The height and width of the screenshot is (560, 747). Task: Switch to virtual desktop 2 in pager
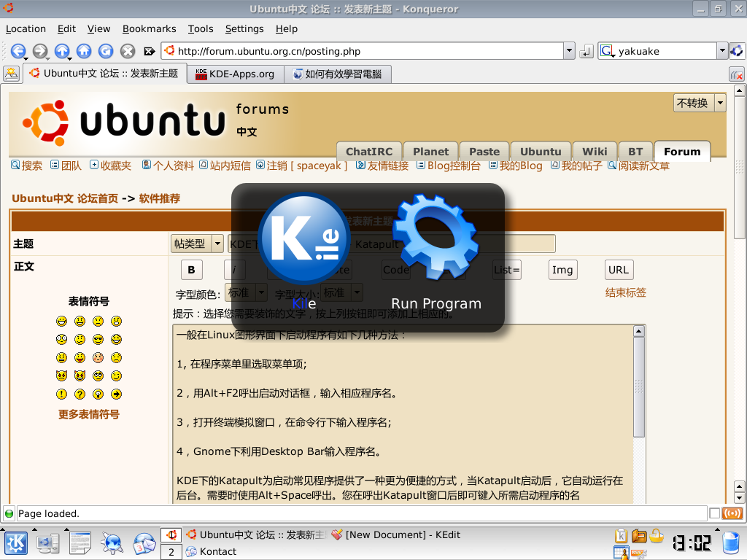[171, 552]
